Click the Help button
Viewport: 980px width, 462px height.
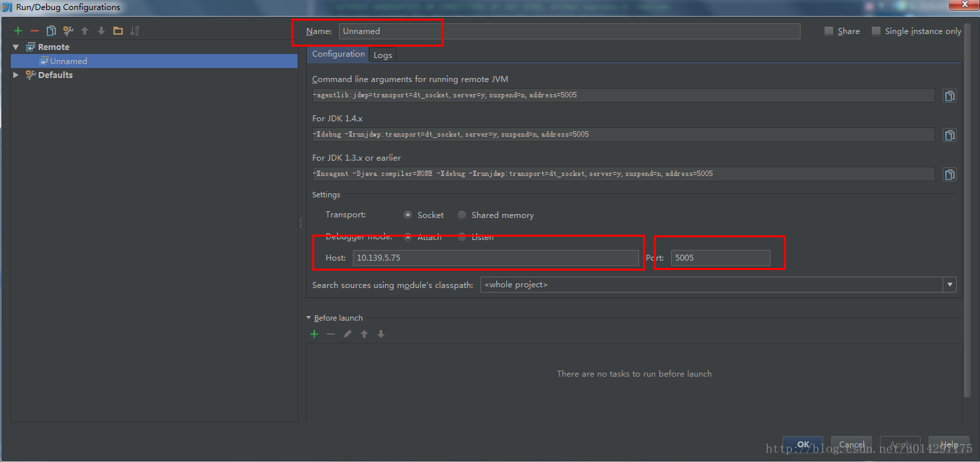click(x=949, y=445)
